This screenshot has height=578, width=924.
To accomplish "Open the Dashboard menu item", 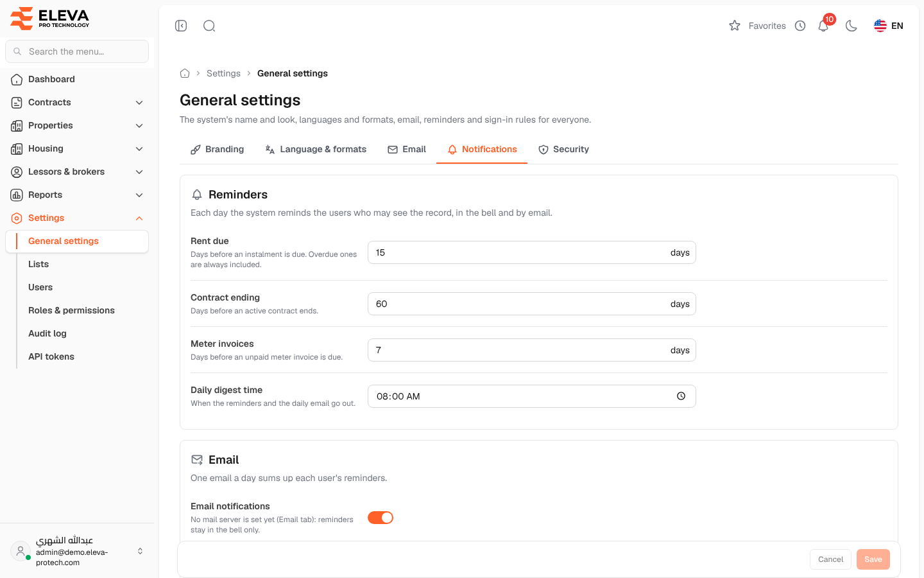I will [x=77, y=79].
